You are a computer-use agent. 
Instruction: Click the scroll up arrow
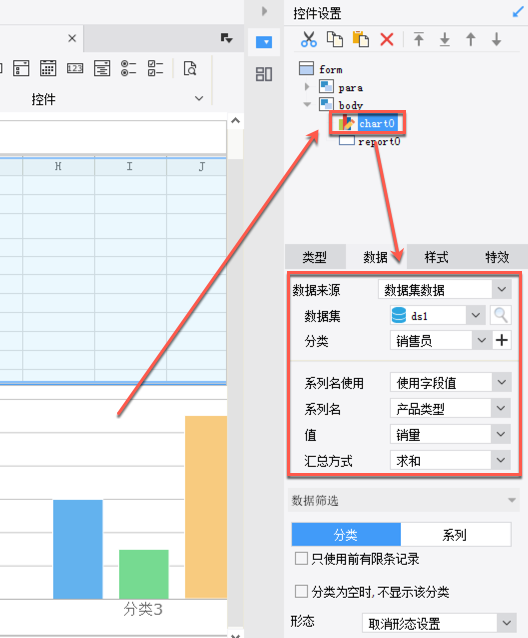click(x=236, y=120)
